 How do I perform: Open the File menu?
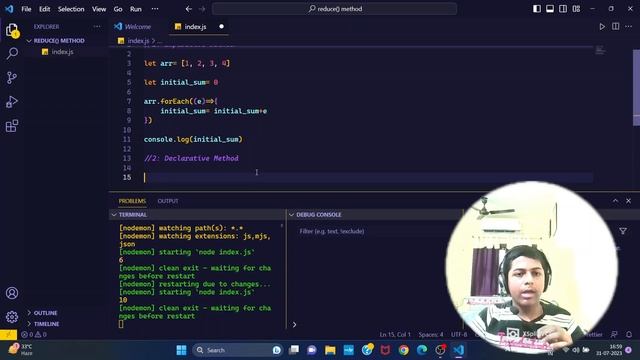click(x=26, y=9)
